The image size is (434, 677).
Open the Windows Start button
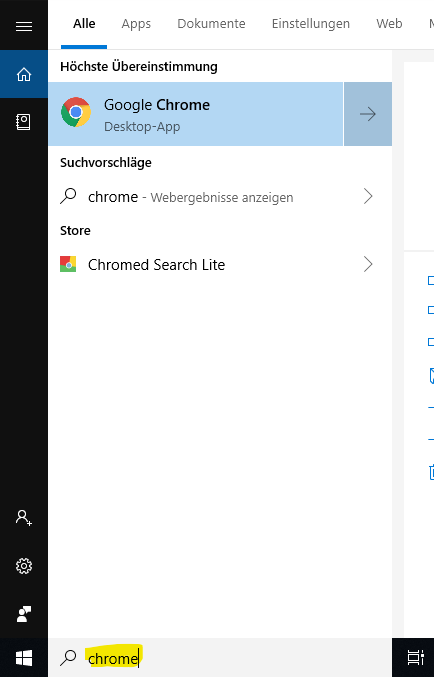pos(24,658)
